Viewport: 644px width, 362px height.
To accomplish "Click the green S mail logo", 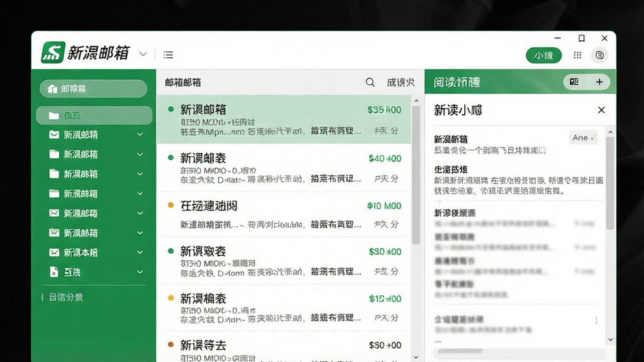I will pyautogui.click(x=53, y=53).
